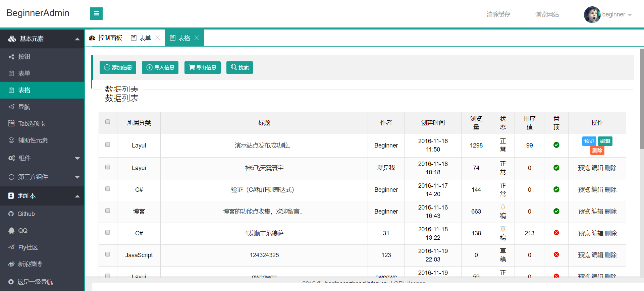Close the 表单 tab

point(158,38)
